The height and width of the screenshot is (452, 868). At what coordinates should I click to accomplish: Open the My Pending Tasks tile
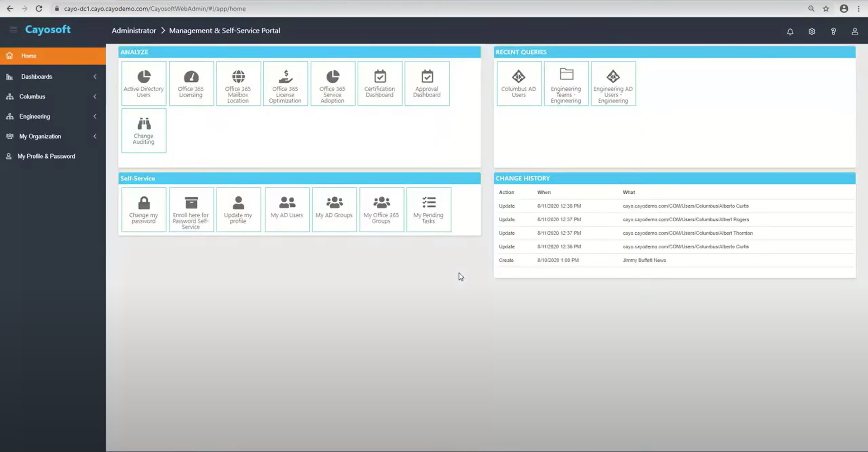[x=428, y=209]
